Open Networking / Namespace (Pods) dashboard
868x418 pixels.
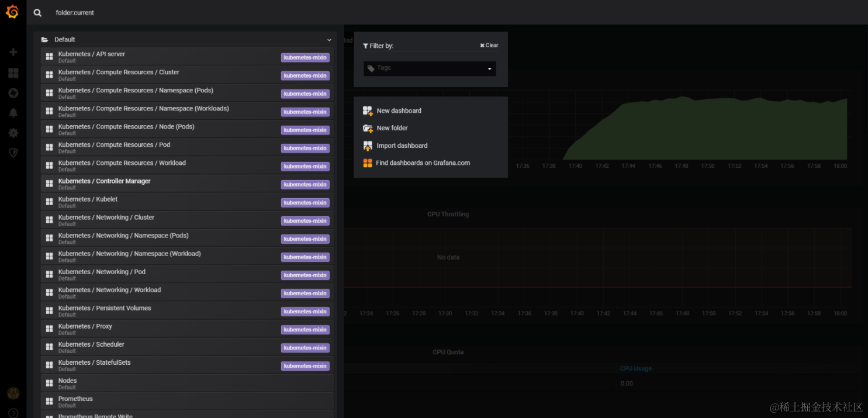click(x=187, y=238)
